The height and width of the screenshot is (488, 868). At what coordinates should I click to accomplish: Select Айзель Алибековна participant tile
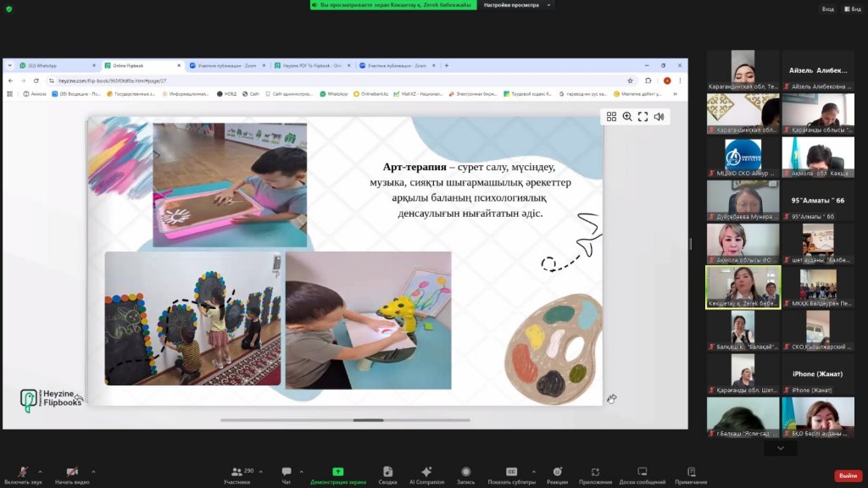[x=818, y=70]
